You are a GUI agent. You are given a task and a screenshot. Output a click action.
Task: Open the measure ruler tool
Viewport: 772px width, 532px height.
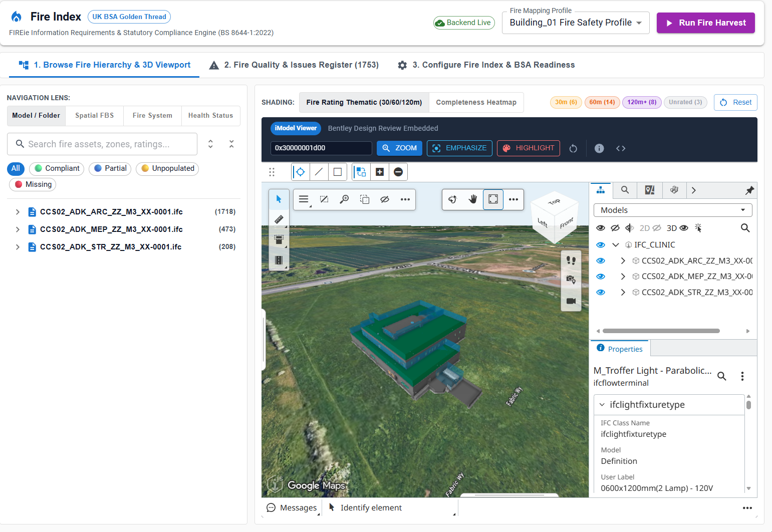(279, 219)
